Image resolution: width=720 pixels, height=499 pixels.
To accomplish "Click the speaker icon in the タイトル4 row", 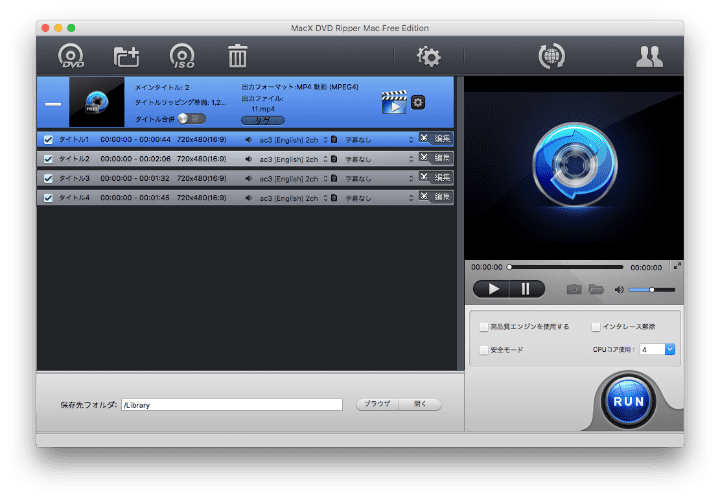I will 248,198.
